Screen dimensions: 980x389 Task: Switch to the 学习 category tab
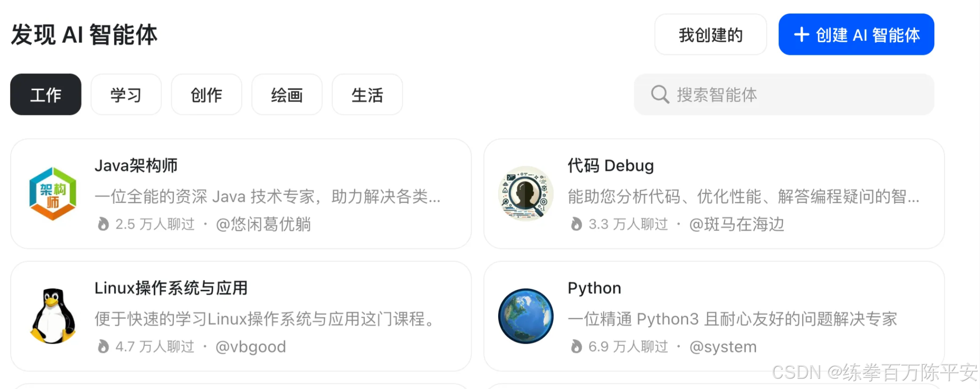pyautogui.click(x=126, y=94)
